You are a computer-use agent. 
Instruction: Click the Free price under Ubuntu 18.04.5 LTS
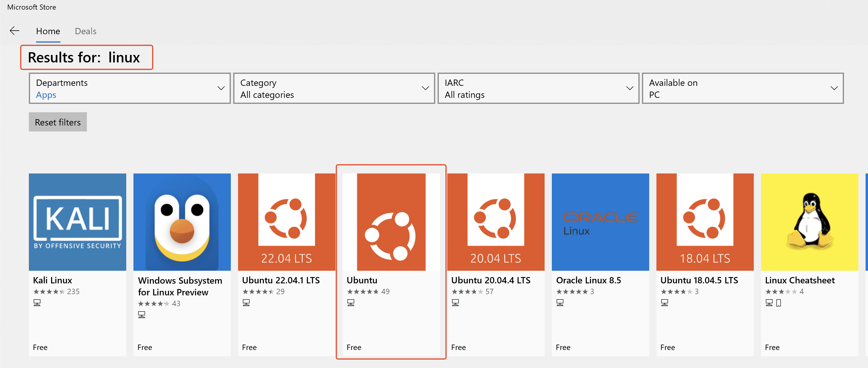pos(668,347)
